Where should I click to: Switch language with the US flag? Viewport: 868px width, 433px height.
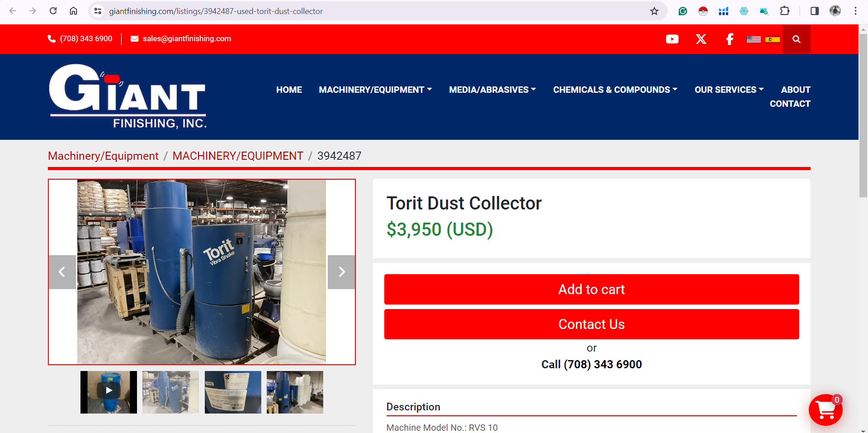(754, 39)
